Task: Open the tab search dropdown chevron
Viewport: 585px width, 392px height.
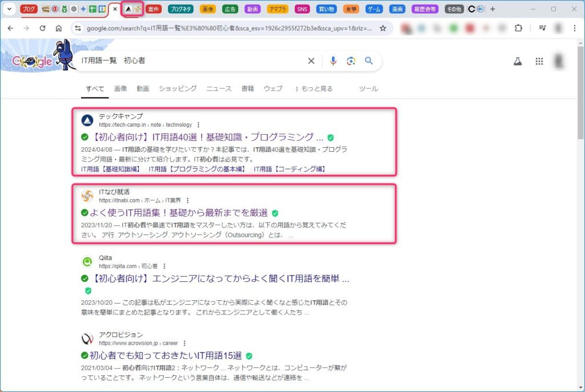Action: [x=9, y=9]
